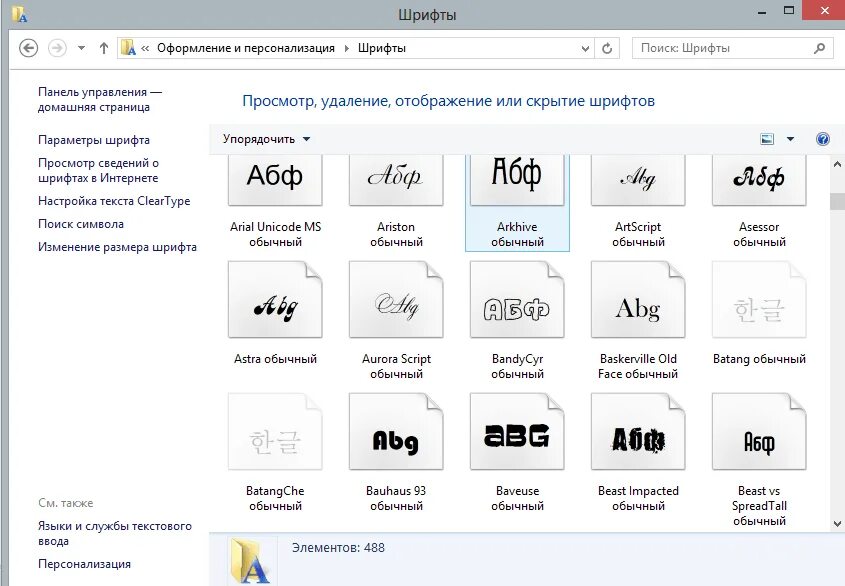Image resolution: width=845 pixels, height=586 pixels.
Task: Open Настройка текста ClearType link
Action: click(x=114, y=201)
